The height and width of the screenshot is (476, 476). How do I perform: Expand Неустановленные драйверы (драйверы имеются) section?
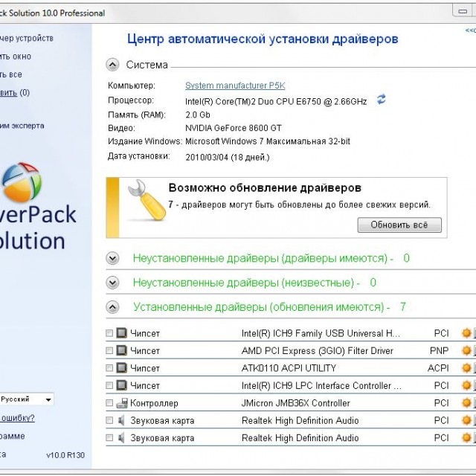pos(112,258)
